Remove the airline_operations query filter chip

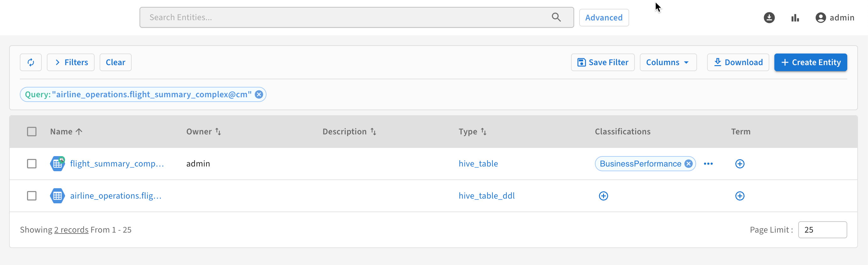coord(259,94)
